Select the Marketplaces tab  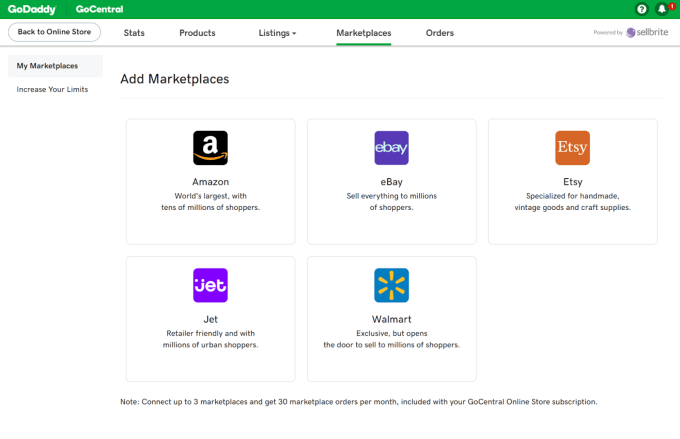[364, 33]
